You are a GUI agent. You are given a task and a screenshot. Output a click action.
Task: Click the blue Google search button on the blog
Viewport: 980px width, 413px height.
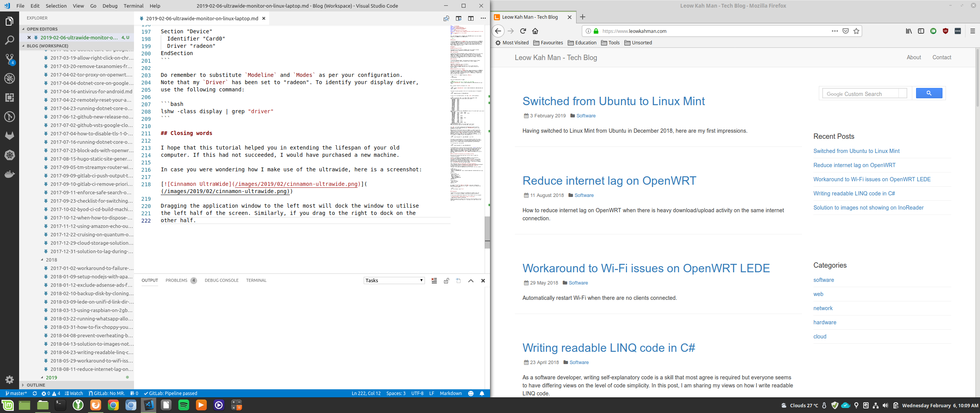point(929,93)
